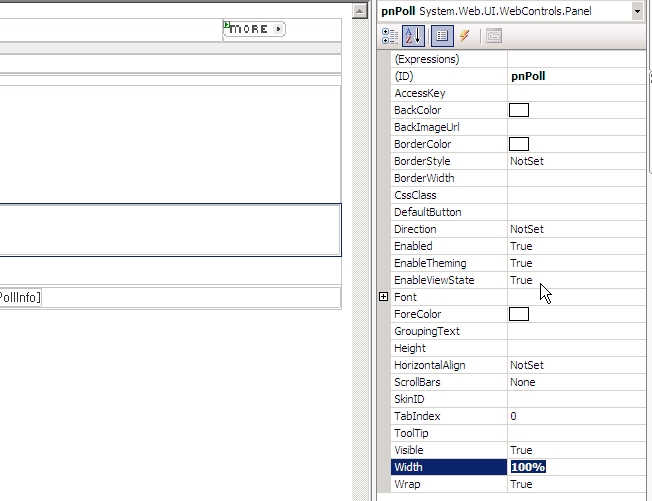Viewport: 652px width, 501px height.
Task: Click the up arrow of designer scrollbar
Action: point(359,11)
